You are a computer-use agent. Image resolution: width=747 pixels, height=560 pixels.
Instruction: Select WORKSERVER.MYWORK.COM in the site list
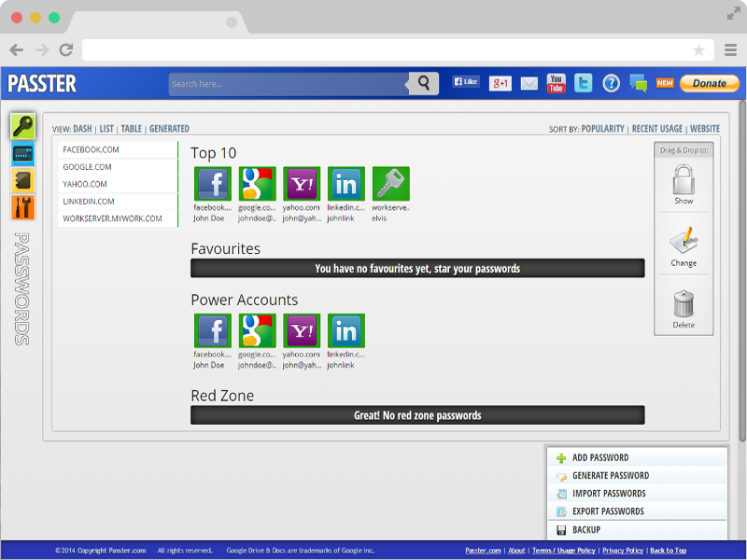click(118, 218)
